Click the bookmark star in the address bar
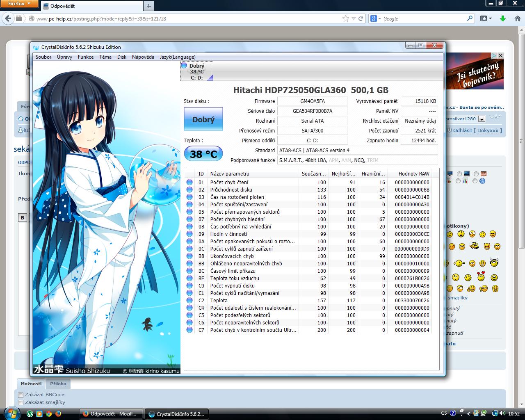Image resolution: width=525 pixels, height=420 pixels. [x=346, y=18]
